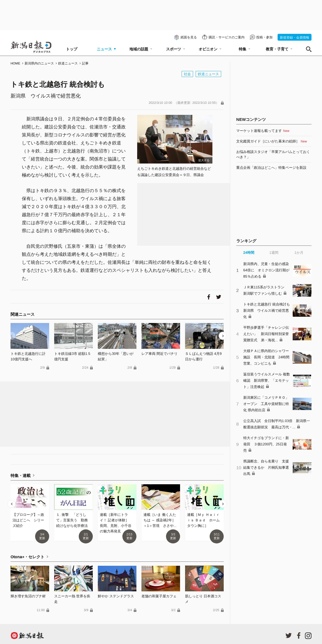
Task: Click the 紙面を見る newspaper icon
Action: [177, 37]
